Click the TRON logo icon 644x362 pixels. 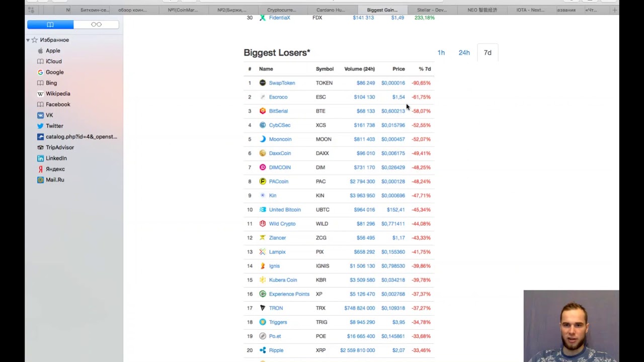(263, 308)
